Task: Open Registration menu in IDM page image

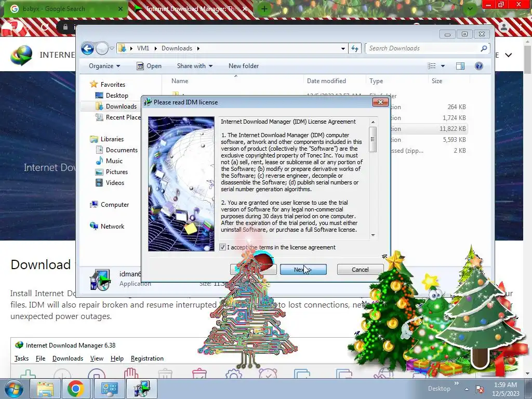Action: click(x=147, y=358)
